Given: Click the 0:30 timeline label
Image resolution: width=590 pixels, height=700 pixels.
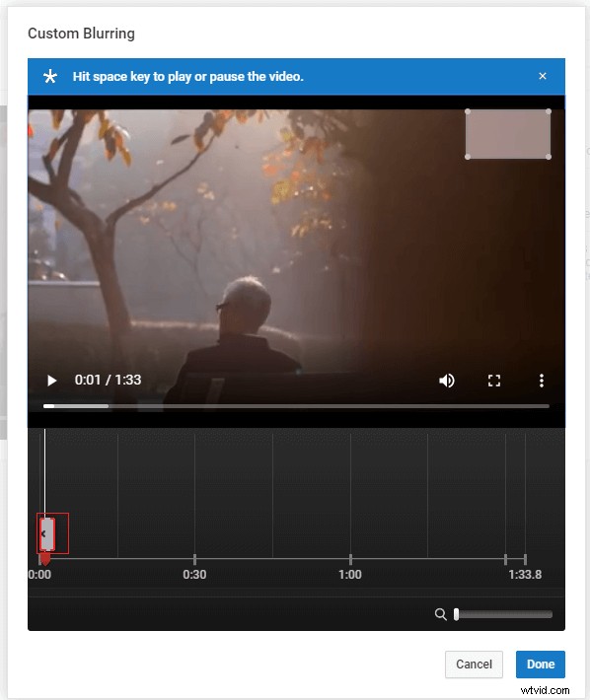Looking at the screenshot, I should 194,574.
